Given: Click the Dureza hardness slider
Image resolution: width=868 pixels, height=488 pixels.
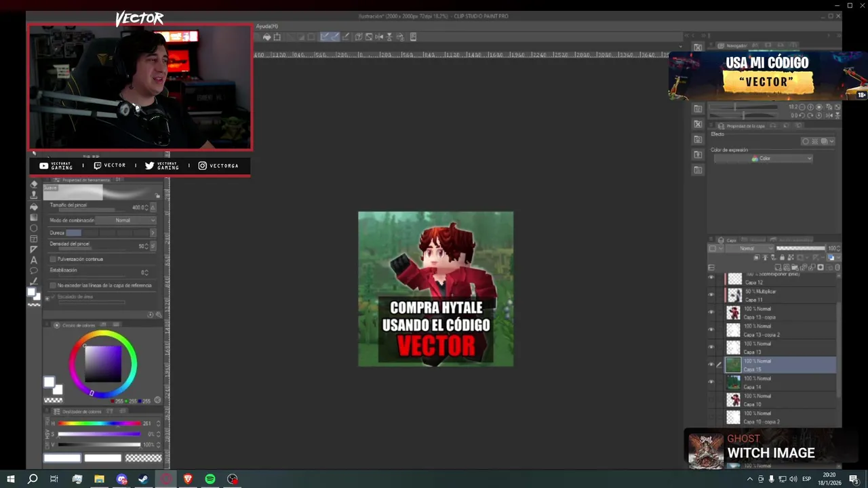Looking at the screenshot, I should 107,233.
